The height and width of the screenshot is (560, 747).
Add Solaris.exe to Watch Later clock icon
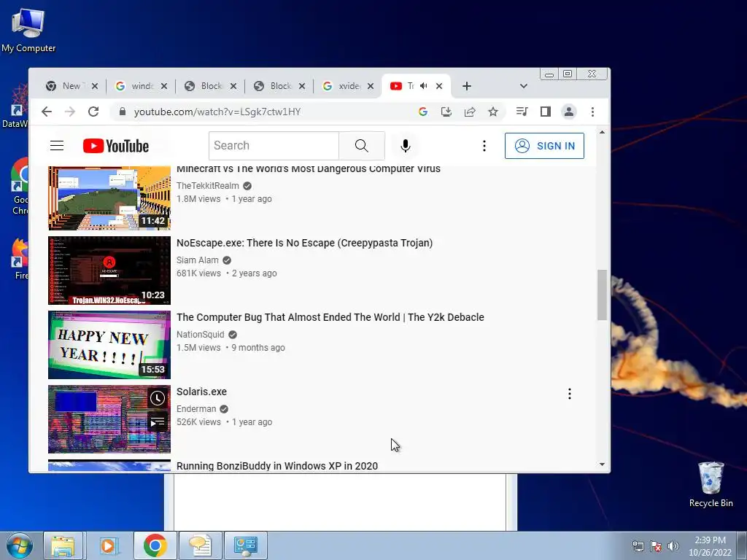[158, 398]
